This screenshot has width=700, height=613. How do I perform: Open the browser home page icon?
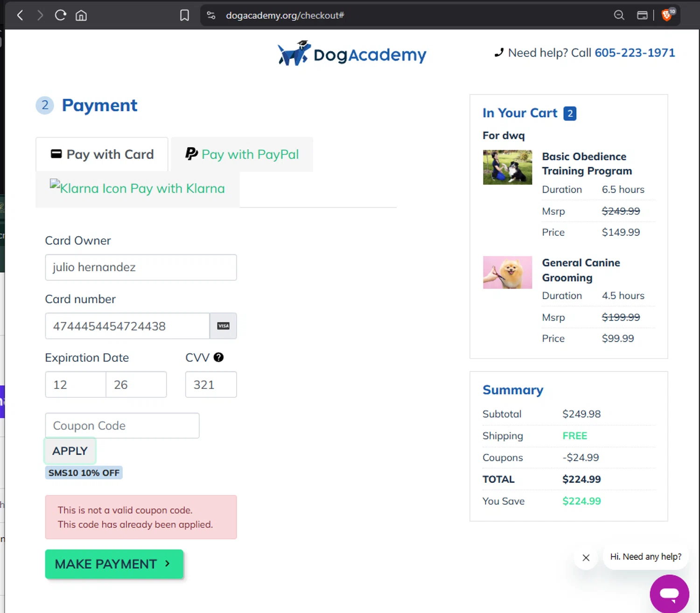81,15
